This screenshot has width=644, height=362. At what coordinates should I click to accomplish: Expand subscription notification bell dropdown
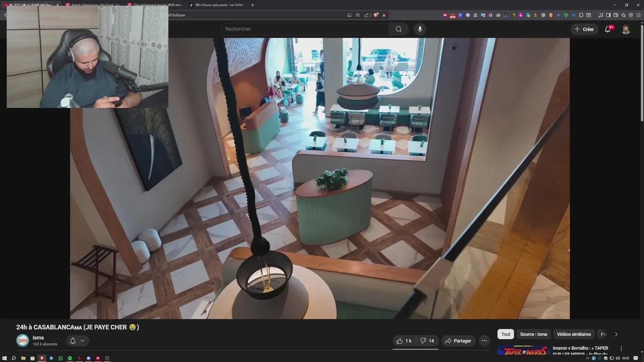pyautogui.click(x=77, y=341)
